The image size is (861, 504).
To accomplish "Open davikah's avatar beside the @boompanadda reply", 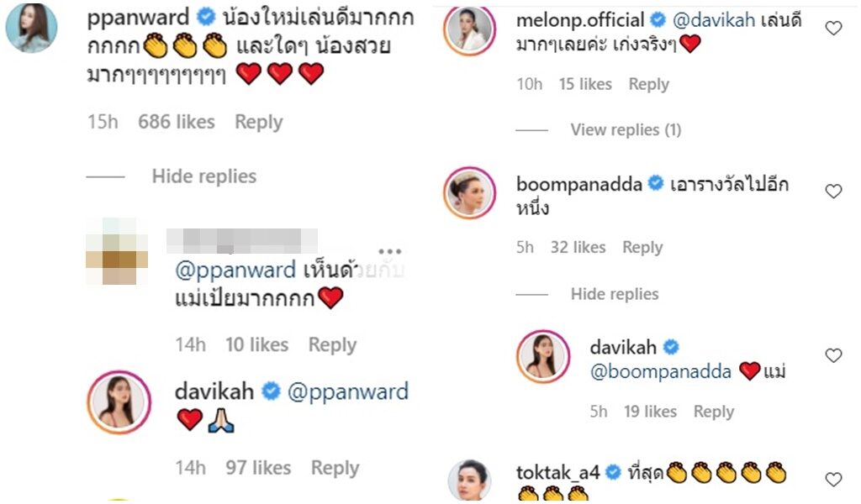I will (x=543, y=356).
